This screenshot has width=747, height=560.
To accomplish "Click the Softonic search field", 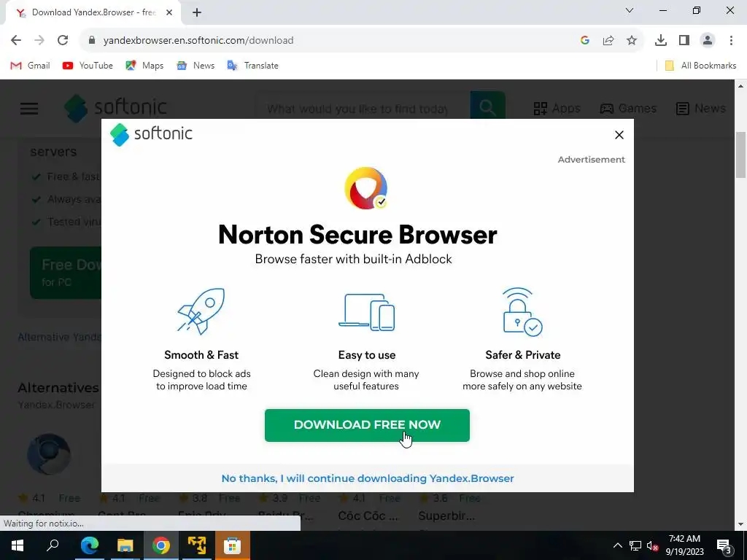I will click(x=362, y=109).
